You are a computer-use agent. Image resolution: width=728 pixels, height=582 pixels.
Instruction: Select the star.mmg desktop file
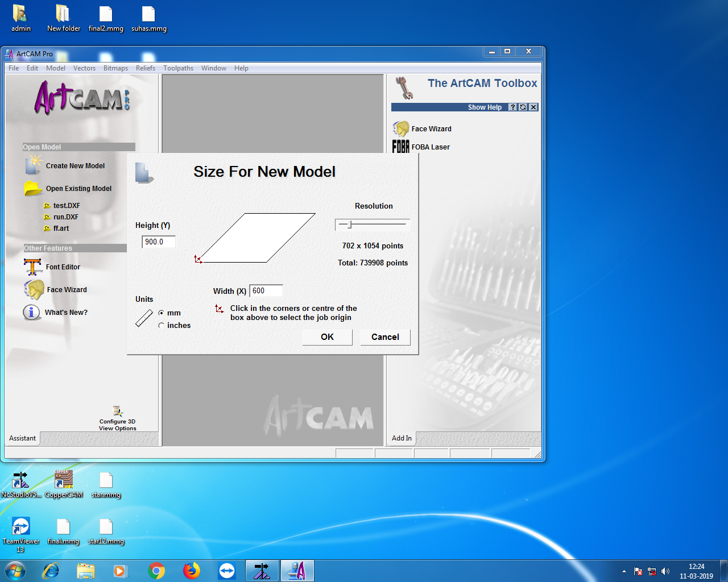coord(106,485)
